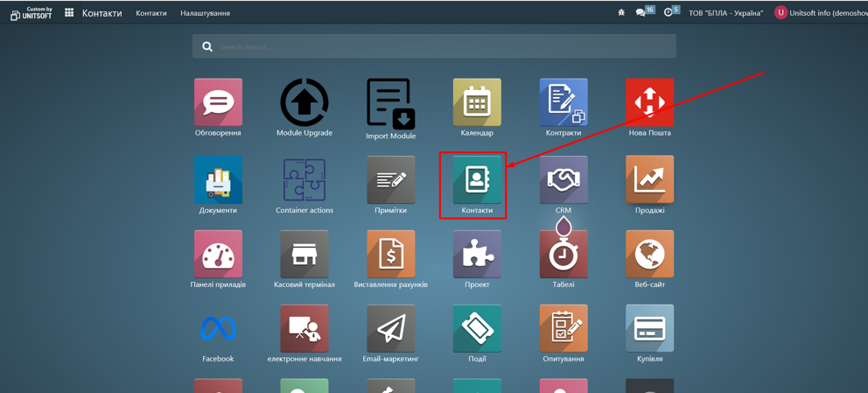
Task: Open the company switcher ТОВ "БПЛА - Україна"
Action: [725, 13]
